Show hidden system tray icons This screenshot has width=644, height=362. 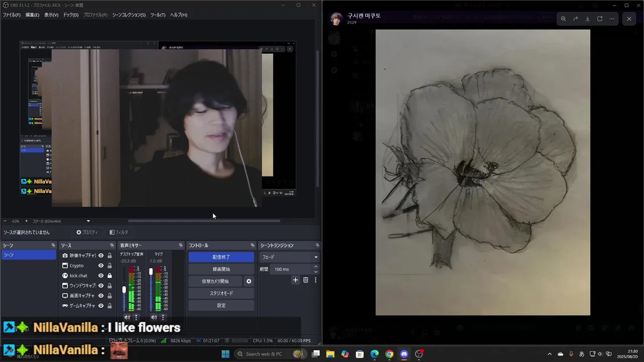pos(549,354)
